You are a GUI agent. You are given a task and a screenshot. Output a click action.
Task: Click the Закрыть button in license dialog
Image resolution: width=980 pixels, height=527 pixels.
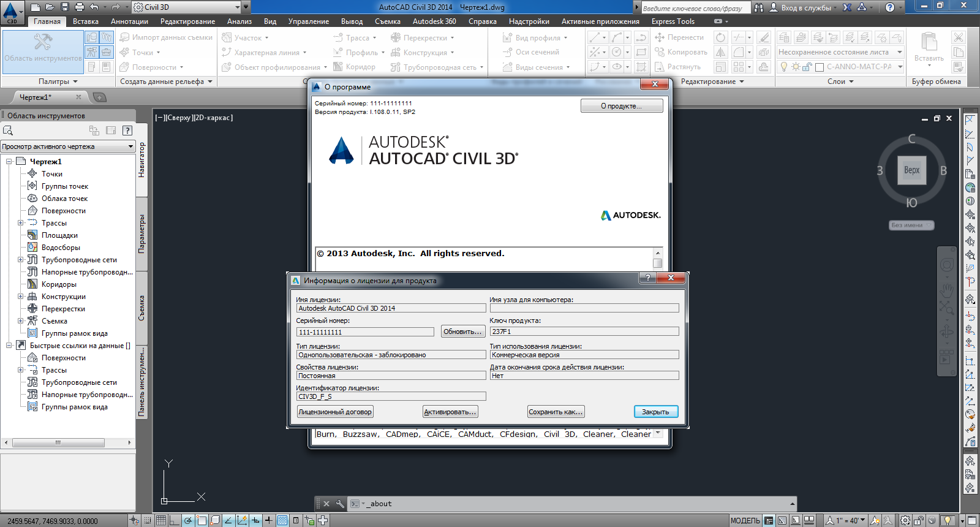(655, 412)
